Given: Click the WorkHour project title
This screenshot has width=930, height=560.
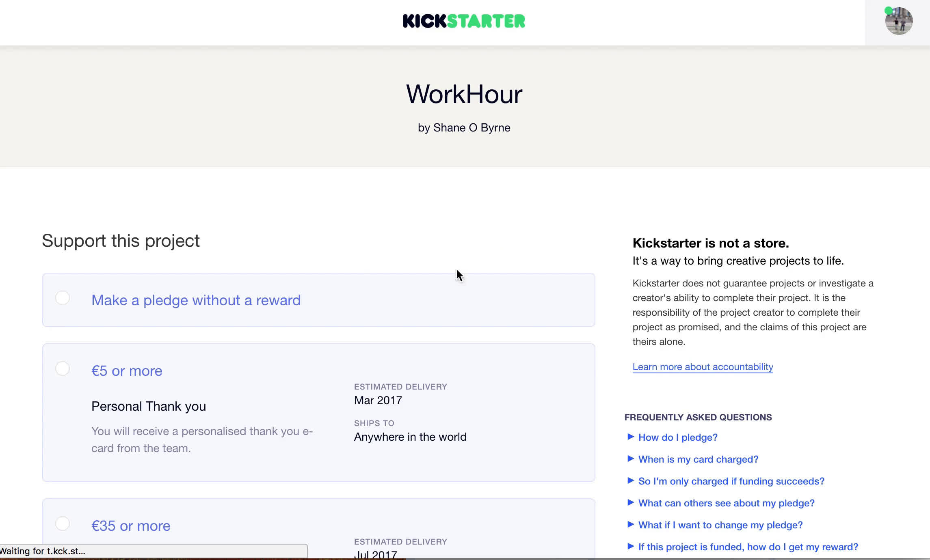Looking at the screenshot, I should coord(464,94).
